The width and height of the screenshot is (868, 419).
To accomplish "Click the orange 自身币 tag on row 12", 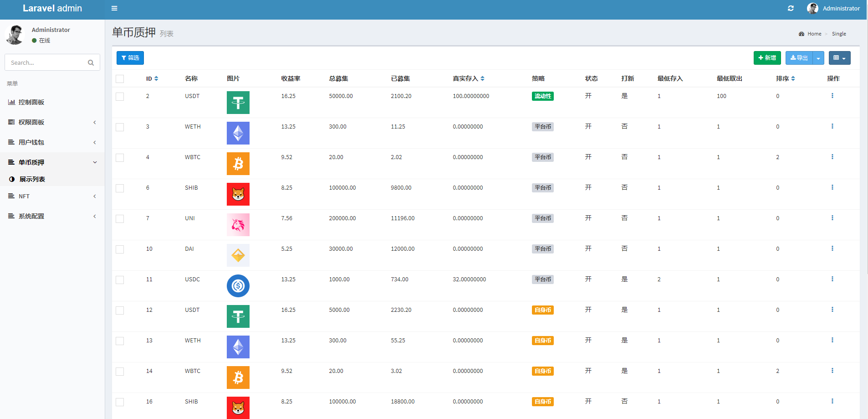I will point(542,310).
